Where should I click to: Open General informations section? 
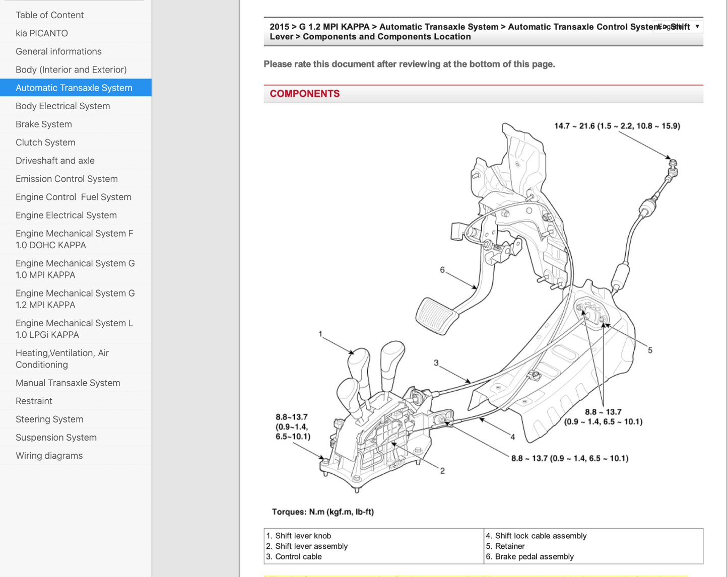(58, 51)
